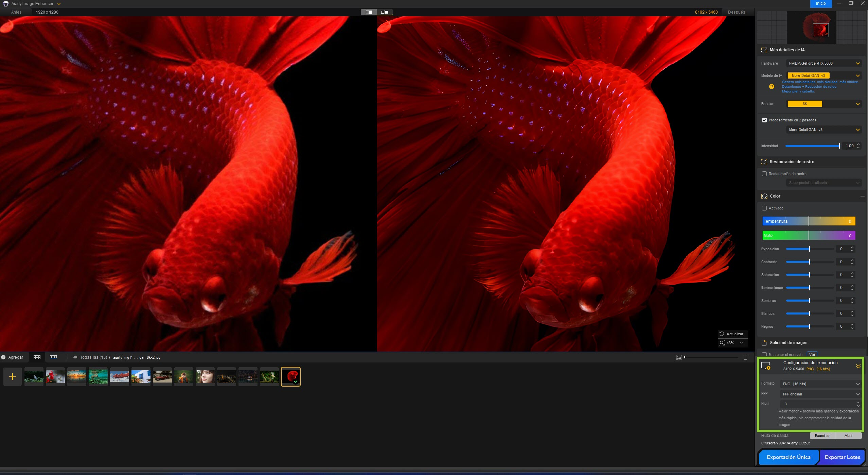
Task: Open the Escalar 8K dropdown
Action: [x=823, y=104]
